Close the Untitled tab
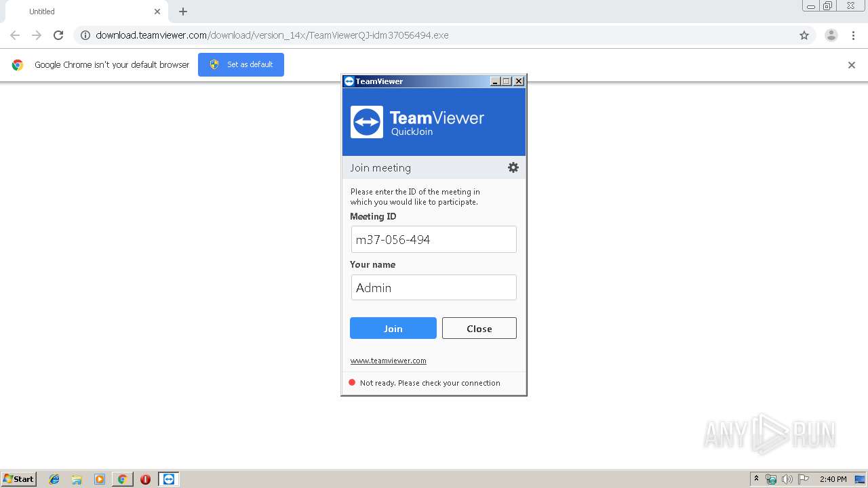Viewport: 868px width, 488px height. pyautogui.click(x=157, y=12)
